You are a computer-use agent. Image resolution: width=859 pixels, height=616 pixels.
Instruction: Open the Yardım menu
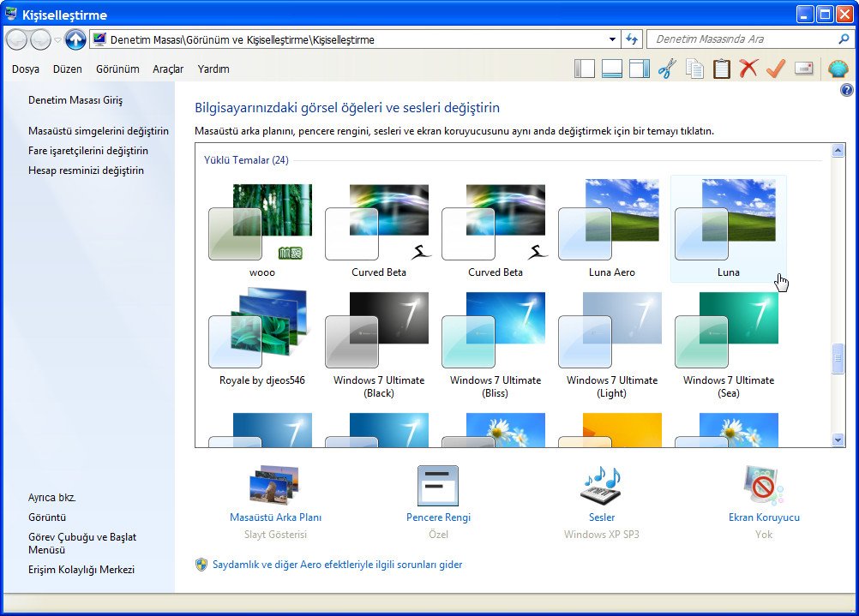[213, 69]
